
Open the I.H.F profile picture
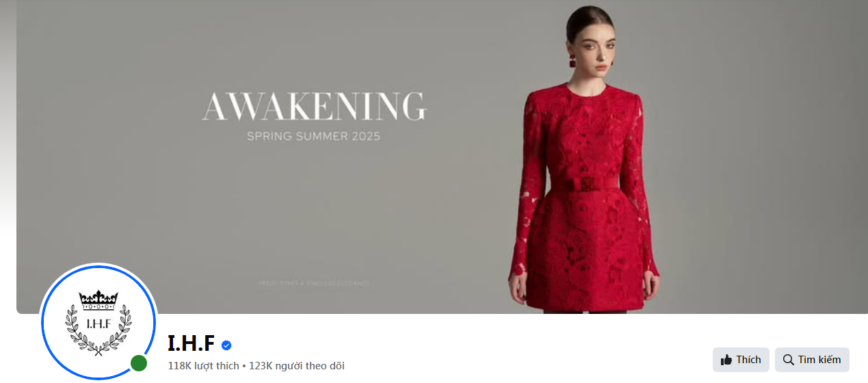[98, 321]
